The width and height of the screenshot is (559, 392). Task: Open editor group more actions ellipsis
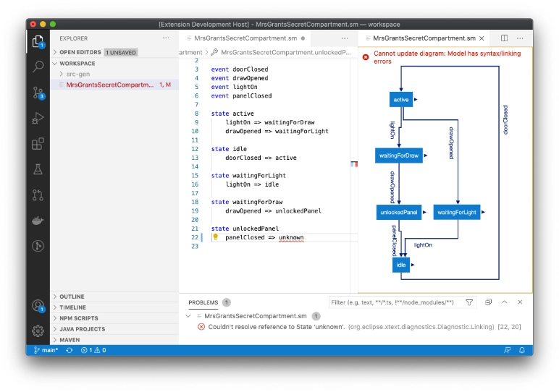345,38
